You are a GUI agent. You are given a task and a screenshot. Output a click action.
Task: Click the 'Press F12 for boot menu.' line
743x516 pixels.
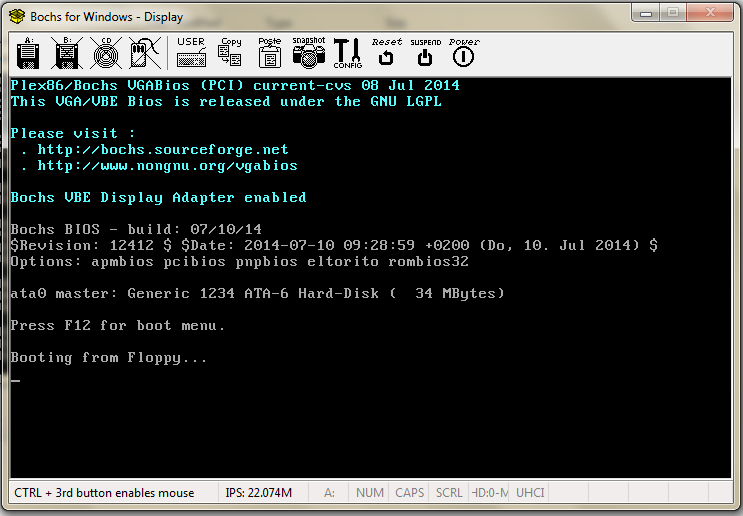[118, 326]
